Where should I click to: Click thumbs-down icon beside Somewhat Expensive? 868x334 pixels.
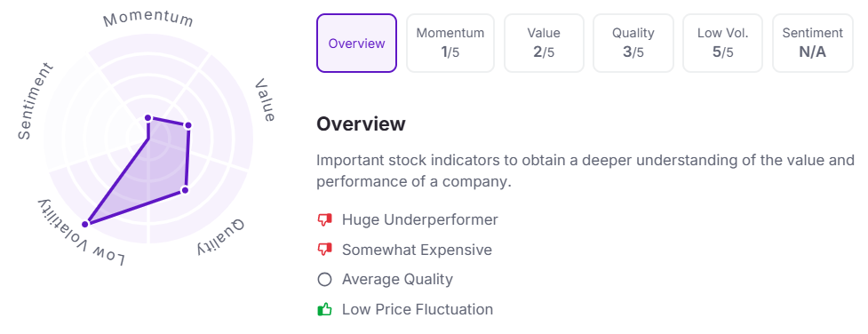tap(324, 250)
